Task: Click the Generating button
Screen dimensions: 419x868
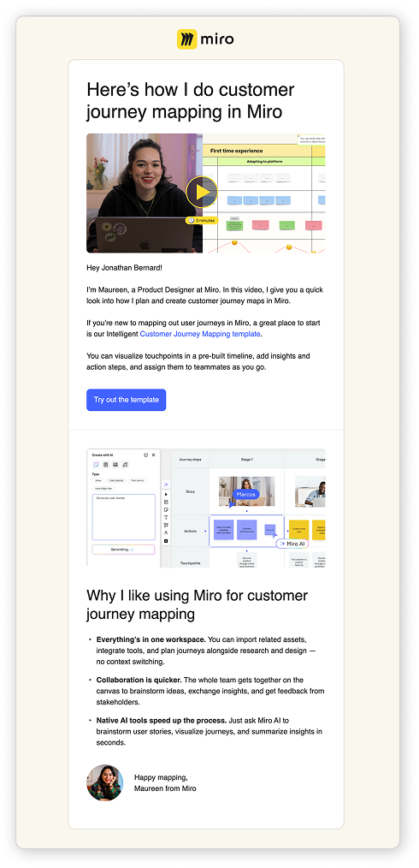Action: pyautogui.click(x=123, y=550)
